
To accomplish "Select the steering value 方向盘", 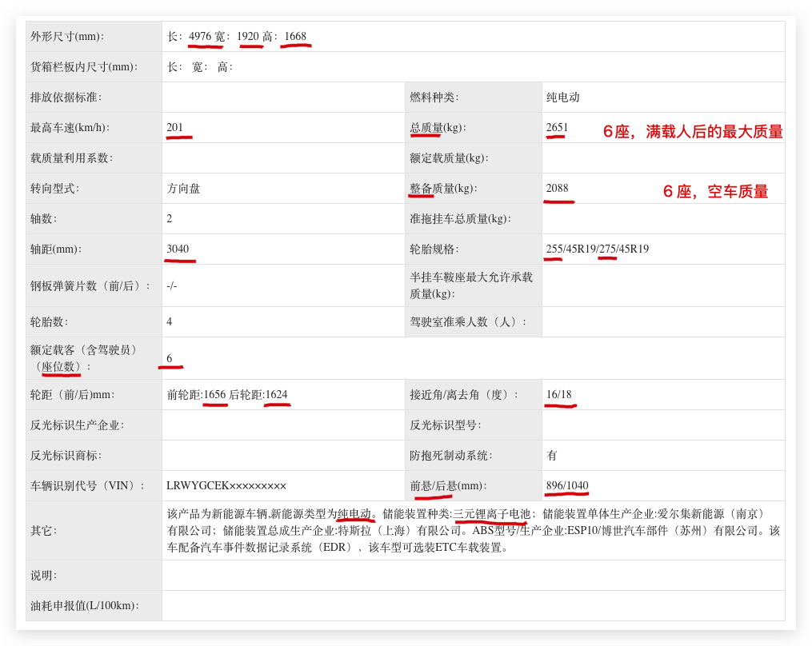I will point(183,189).
